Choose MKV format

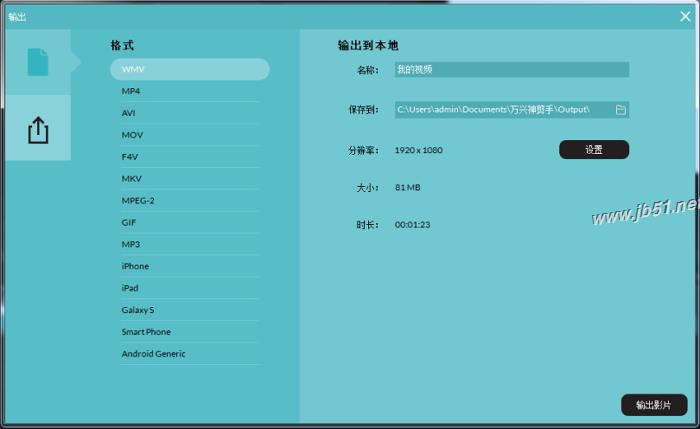pyautogui.click(x=190, y=179)
